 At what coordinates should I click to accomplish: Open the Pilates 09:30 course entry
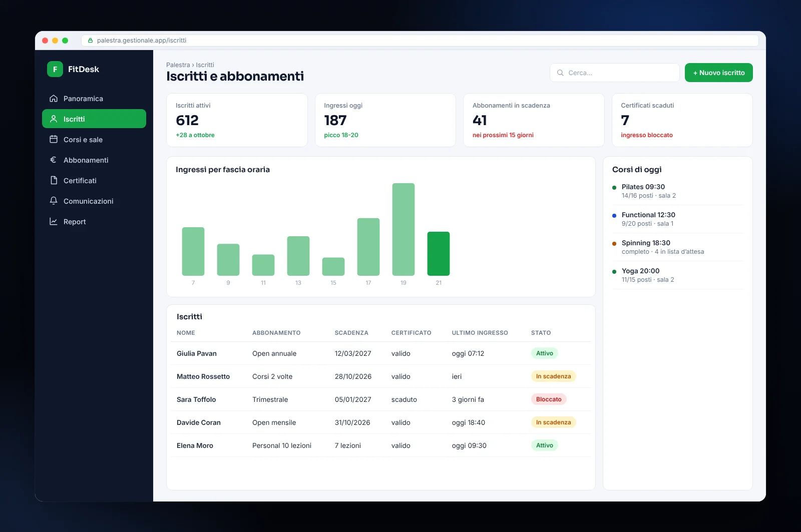(x=678, y=191)
